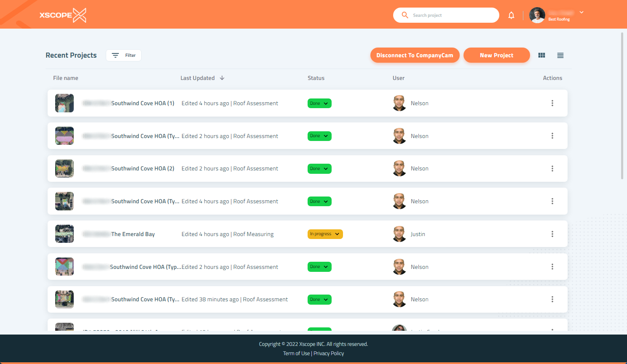
Task: Switch to grid view layout
Action: [x=541, y=55]
